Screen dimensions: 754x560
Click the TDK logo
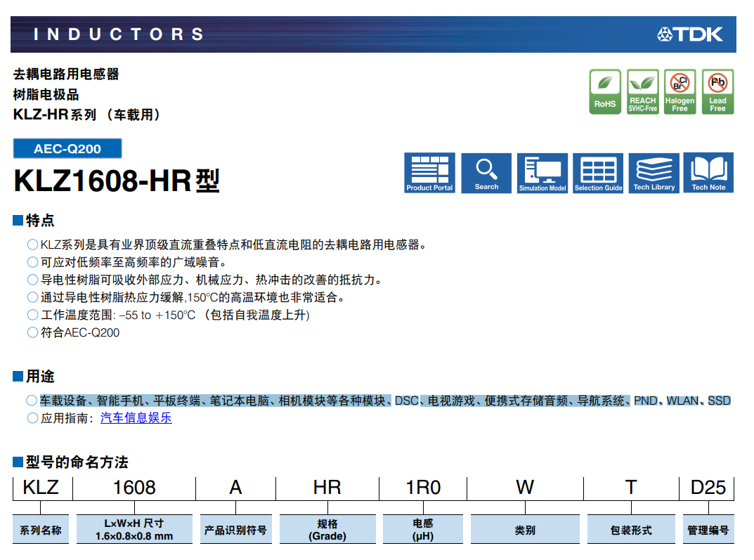pyautogui.click(x=690, y=34)
